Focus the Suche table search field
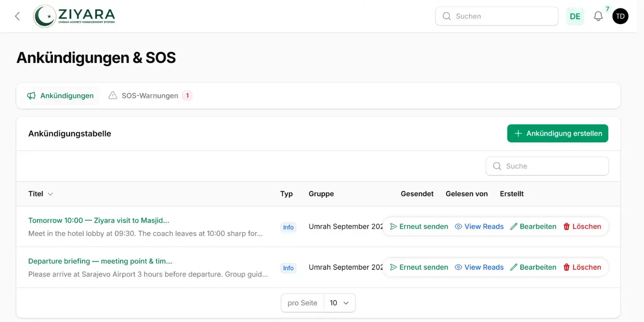This screenshot has width=644, height=322. [547, 166]
